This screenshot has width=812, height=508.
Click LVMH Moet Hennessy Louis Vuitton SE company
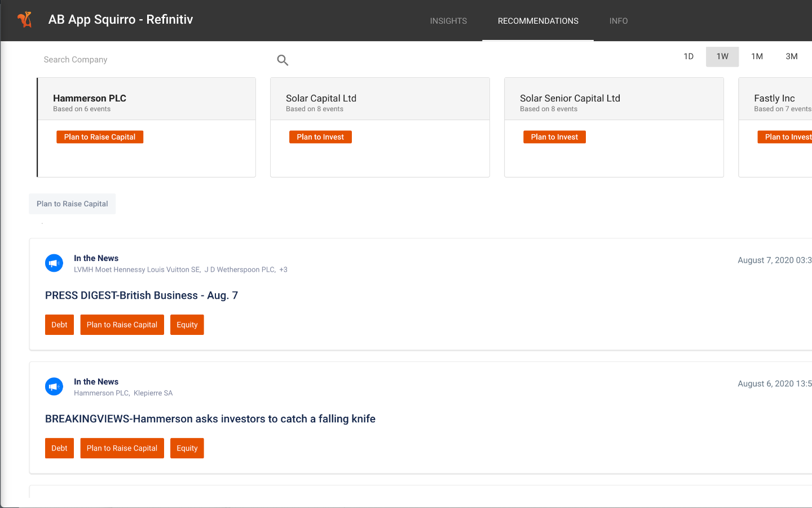(x=137, y=270)
